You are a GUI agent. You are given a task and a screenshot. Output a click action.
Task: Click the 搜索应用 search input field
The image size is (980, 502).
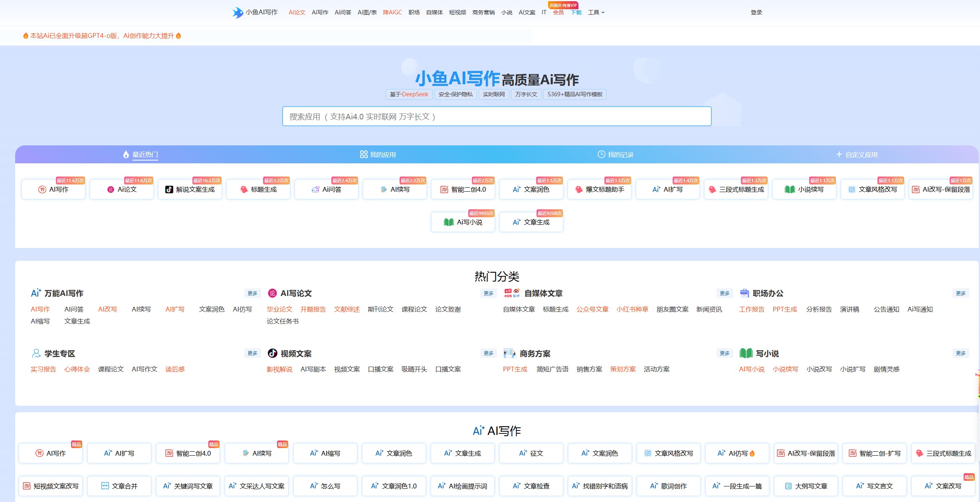pos(497,116)
